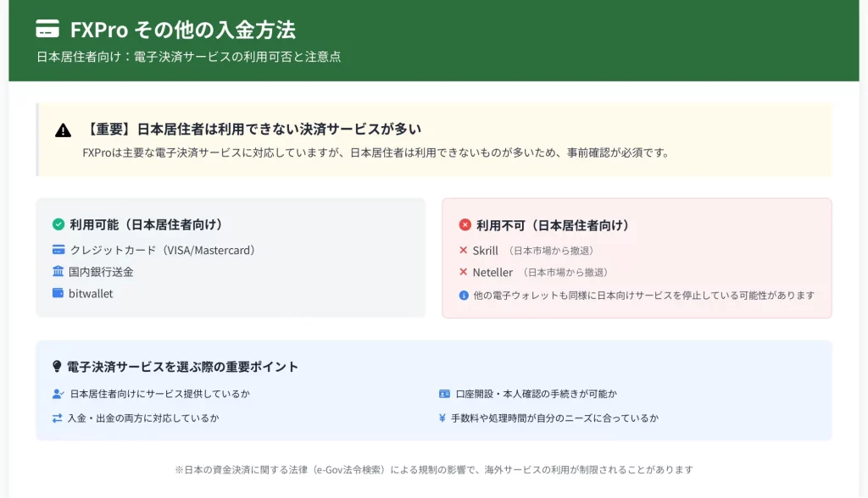Image resolution: width=868 pixels, height=498 pixels.
Task: Click the red X mark beside Skrill
Action: (464, 251)
